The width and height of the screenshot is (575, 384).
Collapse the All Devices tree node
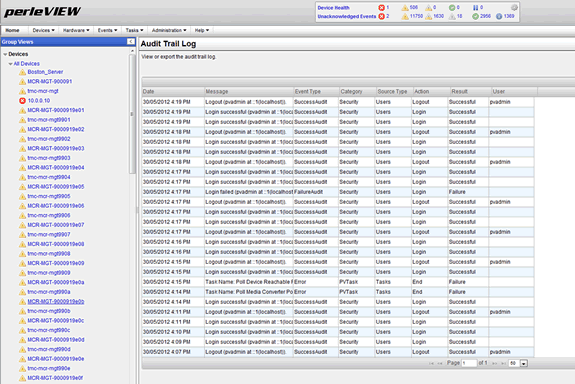(x=10, y=64)
